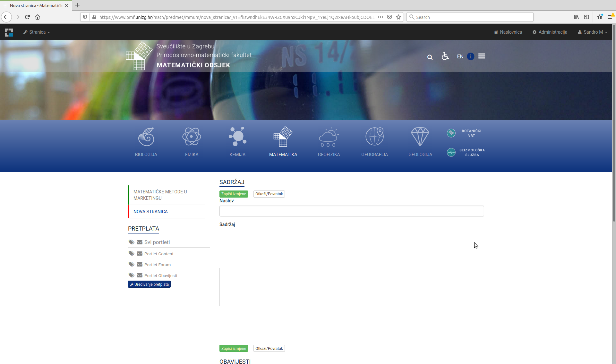Open the page actions three-dots menu
This screenshot has width=616, height=364.
point(381,17)
